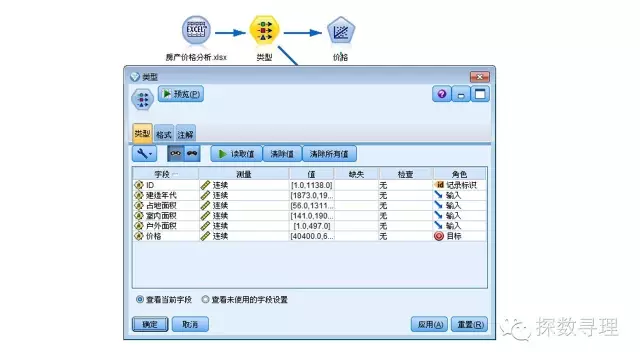Maximize the 类型 dialog panel
The width and height of the screenshot is (640, 360).
[x=480, y=94]
